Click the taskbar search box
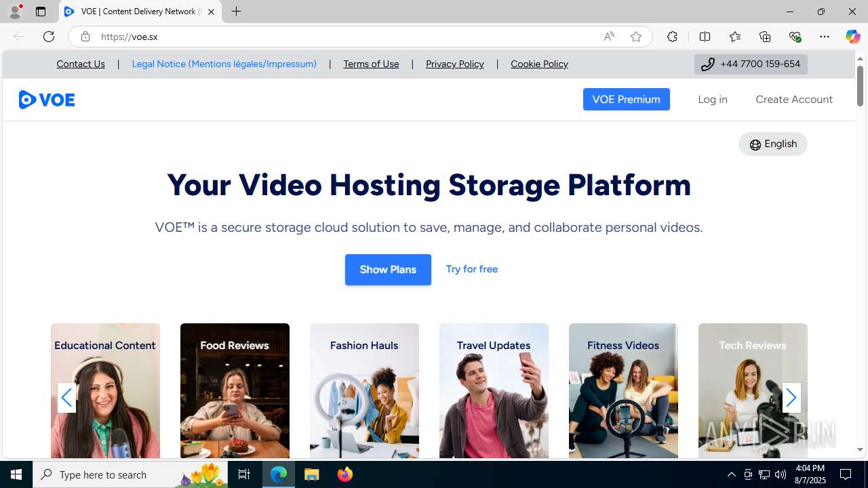868x488 pixels. point(130,474)
